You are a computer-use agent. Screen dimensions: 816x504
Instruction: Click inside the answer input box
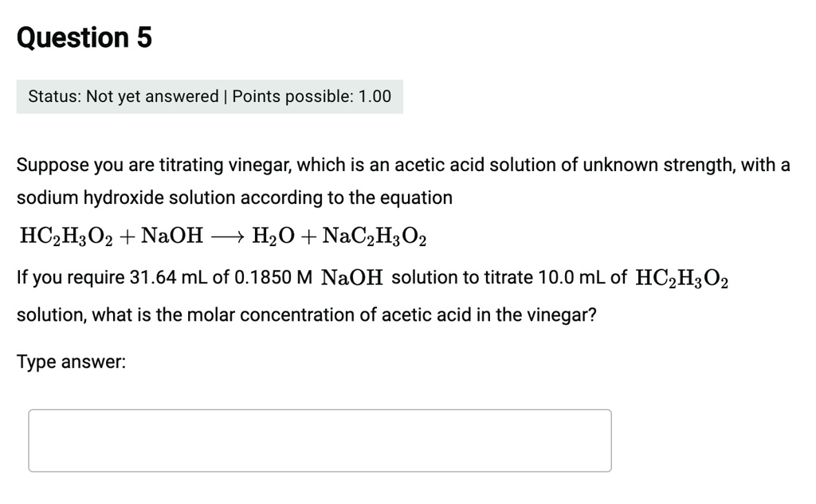tap(319, 440)
